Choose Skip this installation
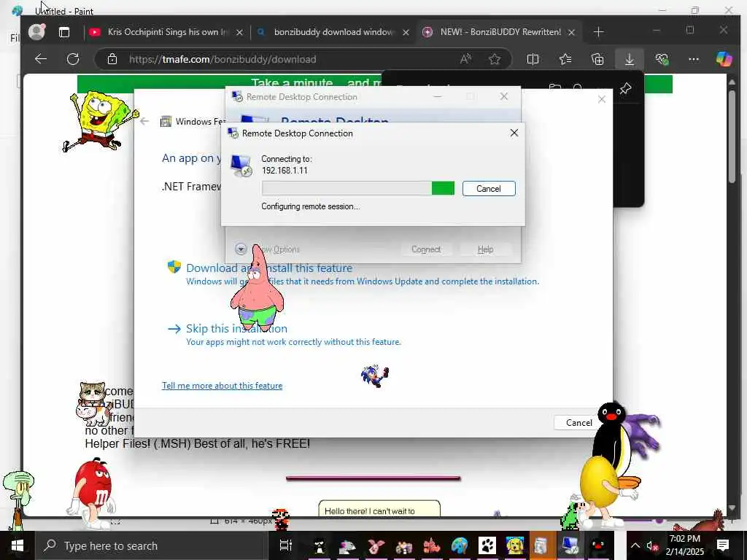747x560 pixels. pyautogui.click(x=236, y=329)
